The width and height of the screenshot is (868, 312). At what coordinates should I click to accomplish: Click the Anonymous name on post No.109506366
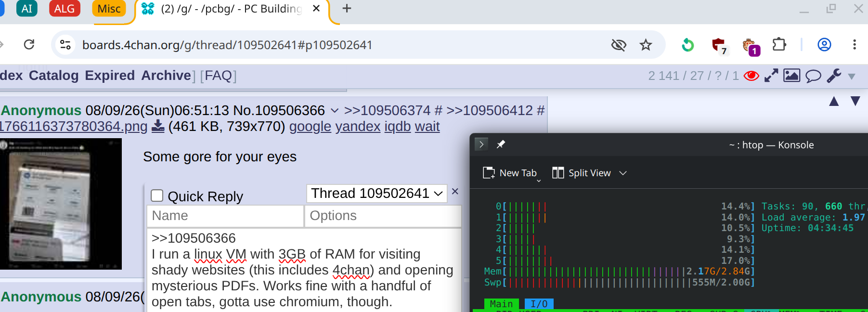tap(41, 110)
